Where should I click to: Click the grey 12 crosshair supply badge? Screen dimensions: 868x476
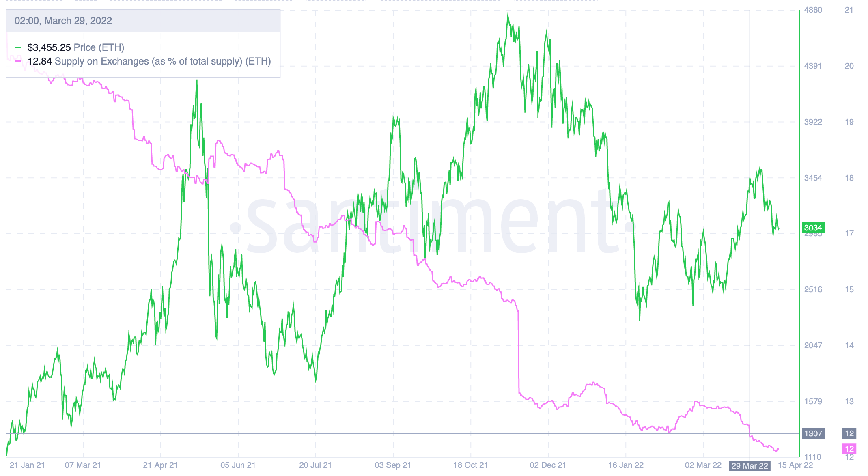849,433
